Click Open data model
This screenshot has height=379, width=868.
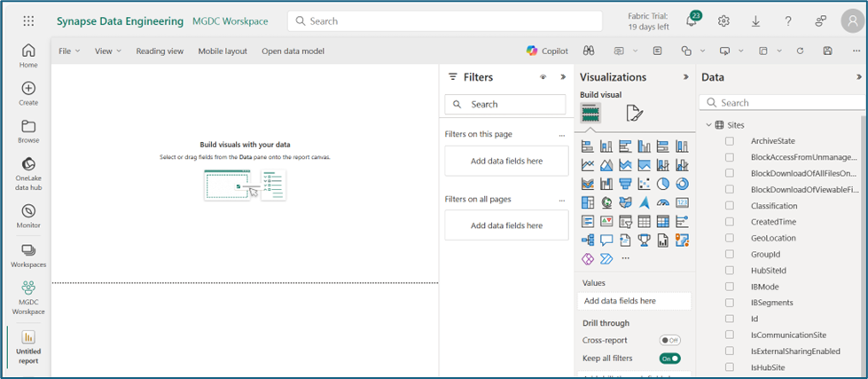293,51
